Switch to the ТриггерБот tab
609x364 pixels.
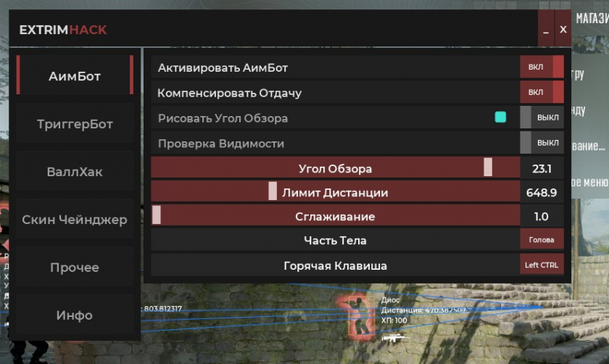(x=75, y=123)
